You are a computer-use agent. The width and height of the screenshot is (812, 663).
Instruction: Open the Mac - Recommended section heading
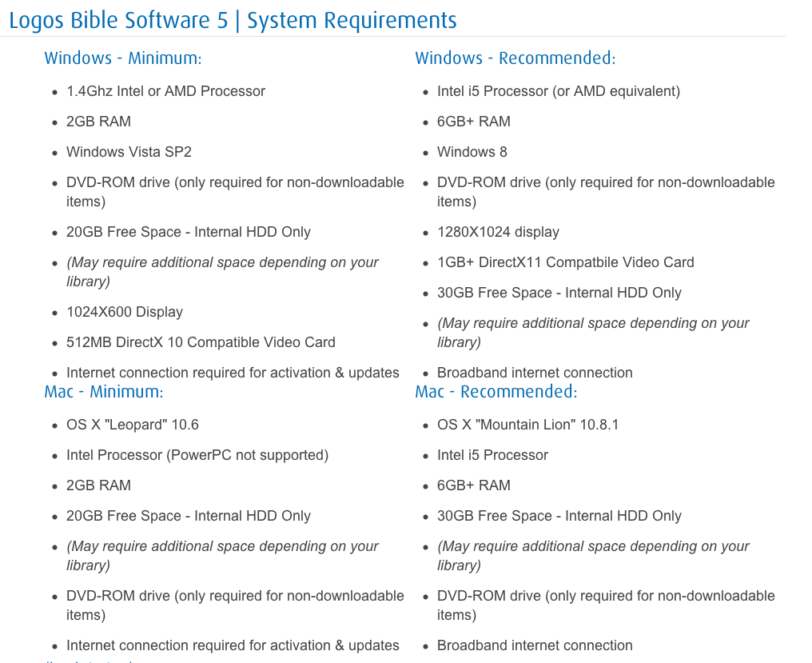(x=496, y=391)
